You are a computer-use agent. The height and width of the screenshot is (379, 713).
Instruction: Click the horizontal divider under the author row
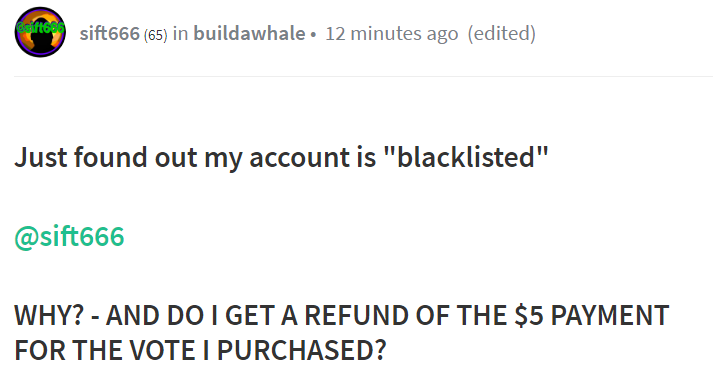[x=363, y=76]
